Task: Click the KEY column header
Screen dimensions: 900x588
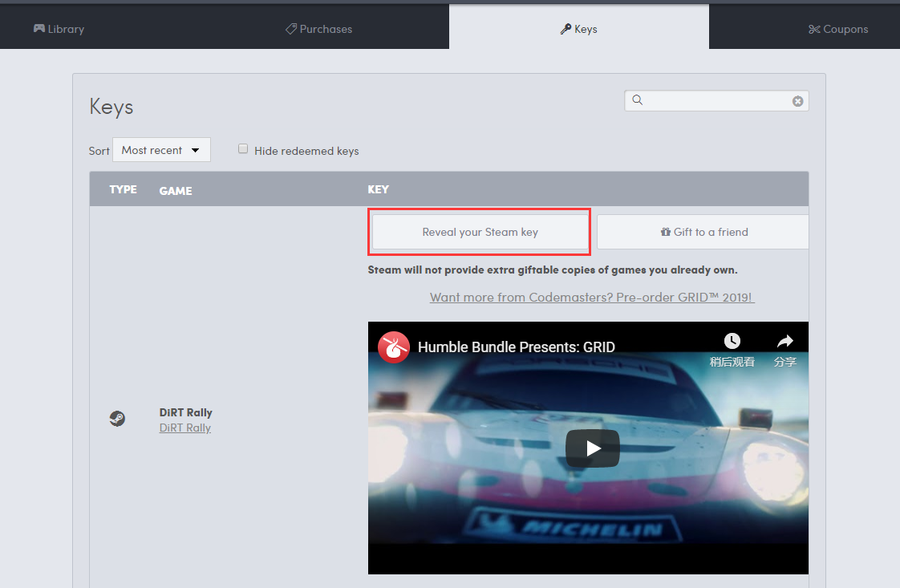Action: click(379, 189)
